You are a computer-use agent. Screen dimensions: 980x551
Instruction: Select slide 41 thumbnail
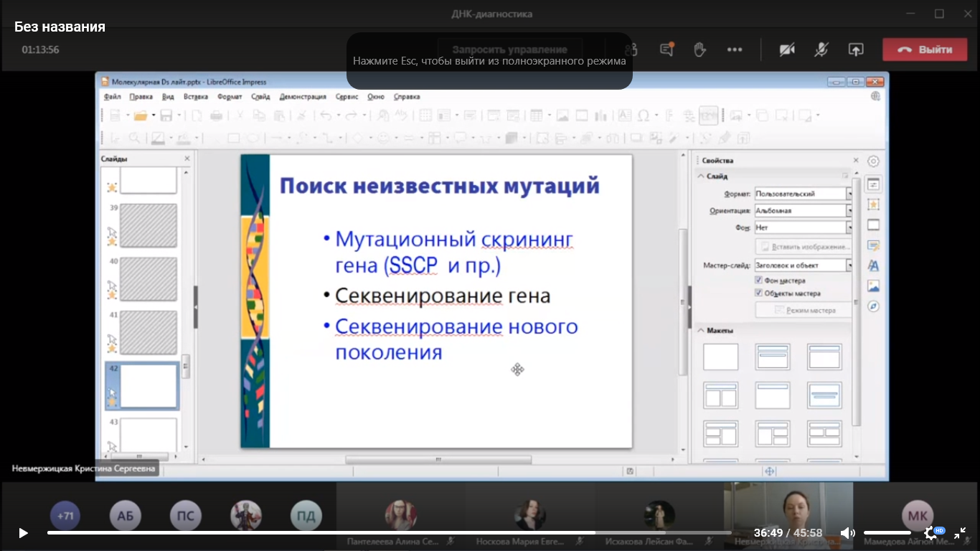coord(149,332)
